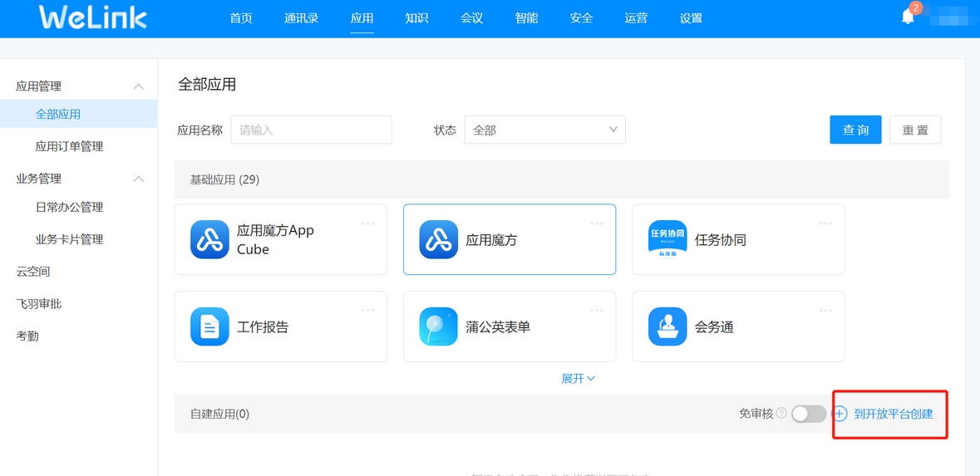Open more options on 工作报告 card
This screenshot has height=476, width=980.
click(x=367, y=310)
